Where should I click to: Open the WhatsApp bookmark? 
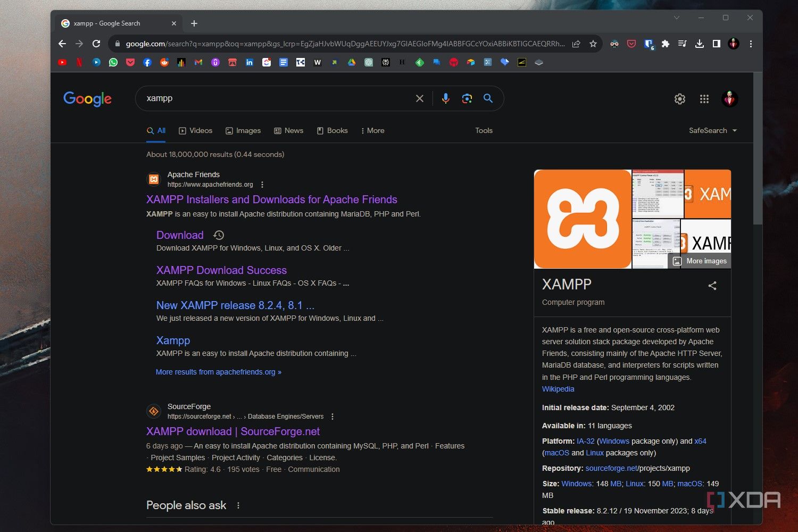113,62
